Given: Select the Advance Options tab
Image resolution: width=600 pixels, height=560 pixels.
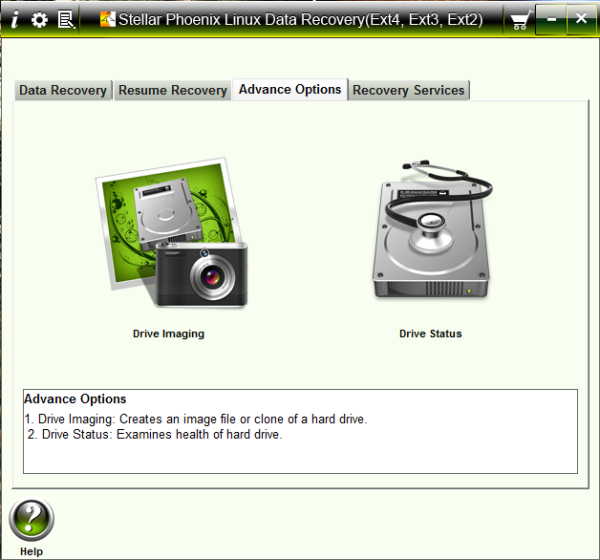Looking at the screenshot, I should 290,89.
